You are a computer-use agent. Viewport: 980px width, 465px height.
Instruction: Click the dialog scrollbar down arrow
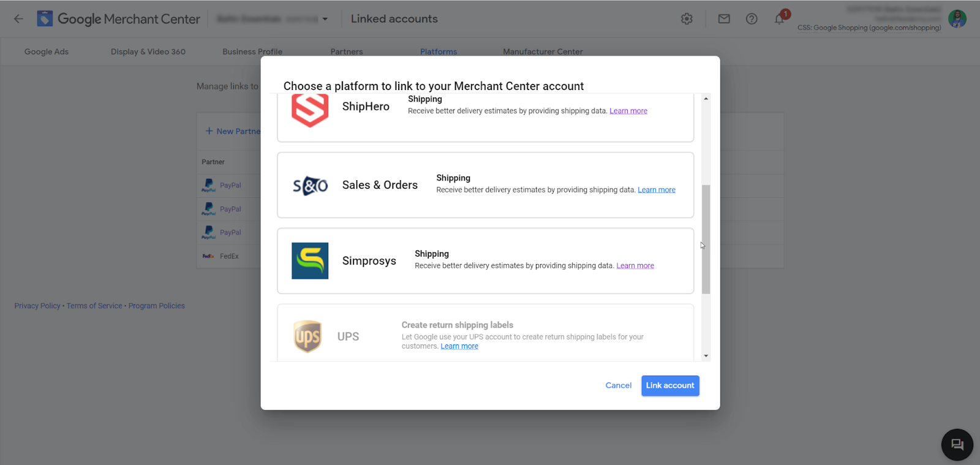(x=706, y=356)
